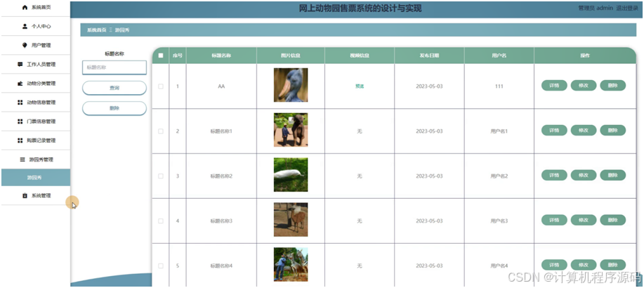Click the username cell 用户名1
The image size is (644, 288).
click(499, 131)
